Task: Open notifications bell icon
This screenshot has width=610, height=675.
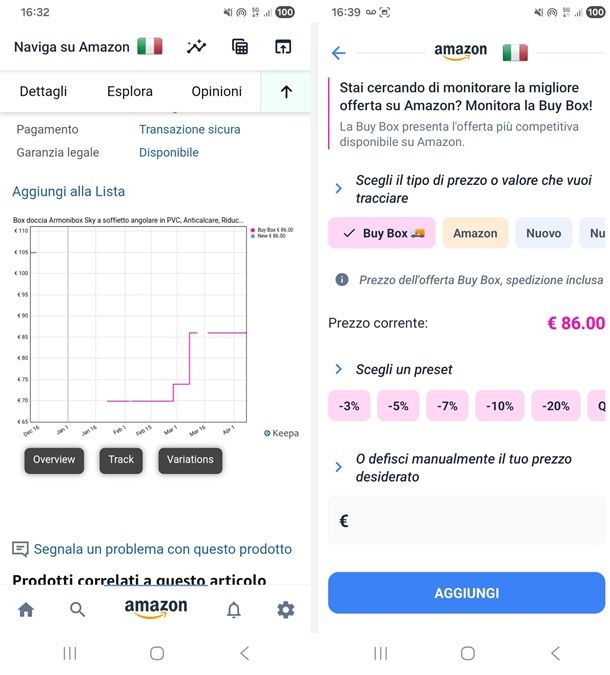Action: (234, 609)
